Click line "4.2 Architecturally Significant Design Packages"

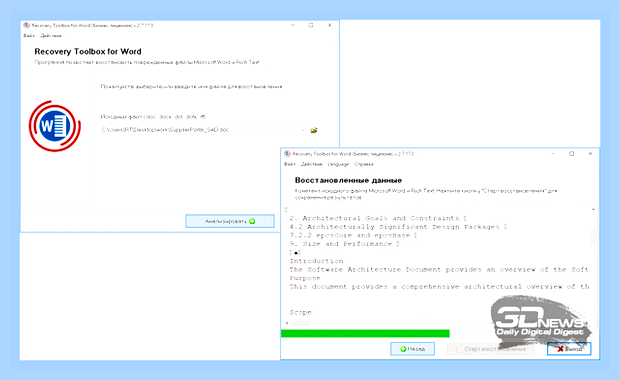[398, 227]
